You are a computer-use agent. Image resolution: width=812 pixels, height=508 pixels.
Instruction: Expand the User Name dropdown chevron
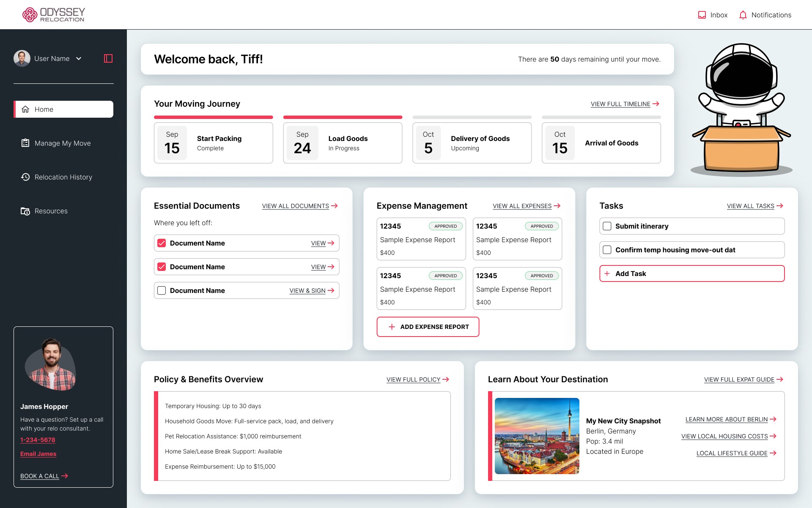[79, 58]
